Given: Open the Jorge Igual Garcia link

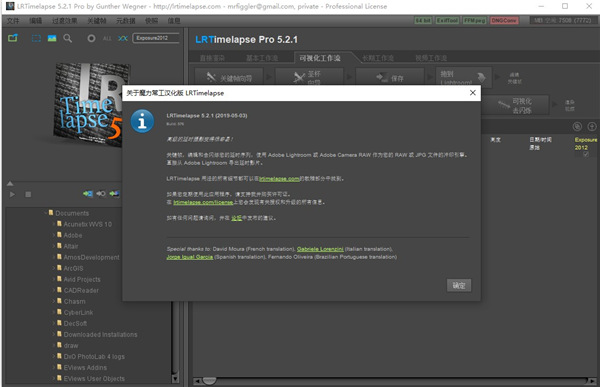Looking at the screenshot, I should [x=190, y=257].
